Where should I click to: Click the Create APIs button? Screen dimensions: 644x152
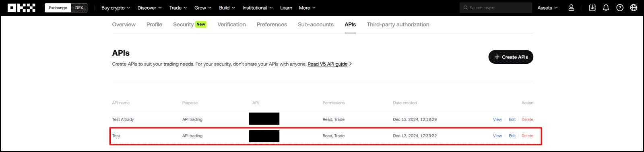[511, 57]
